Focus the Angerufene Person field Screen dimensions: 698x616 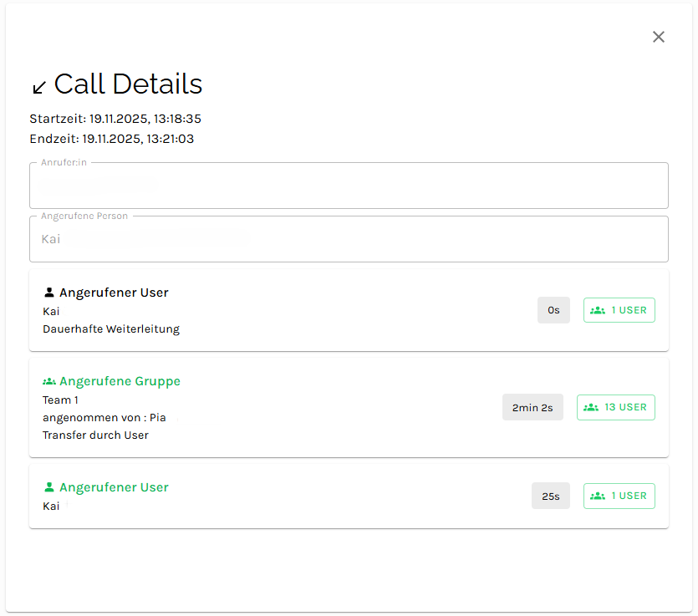349,239
